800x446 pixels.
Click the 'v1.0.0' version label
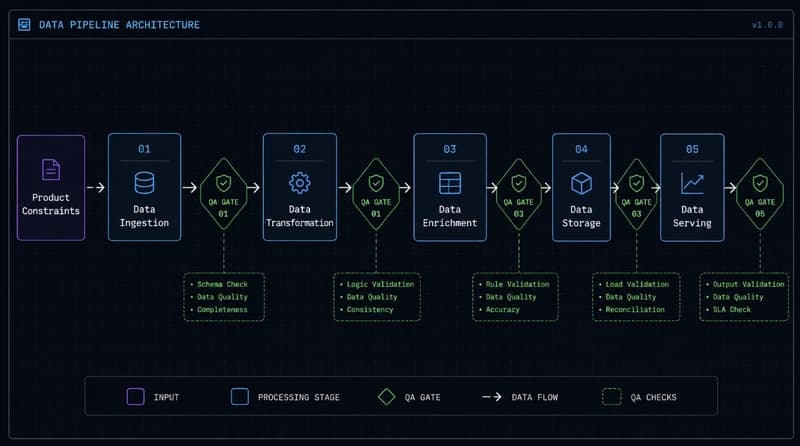coord(767,24)
